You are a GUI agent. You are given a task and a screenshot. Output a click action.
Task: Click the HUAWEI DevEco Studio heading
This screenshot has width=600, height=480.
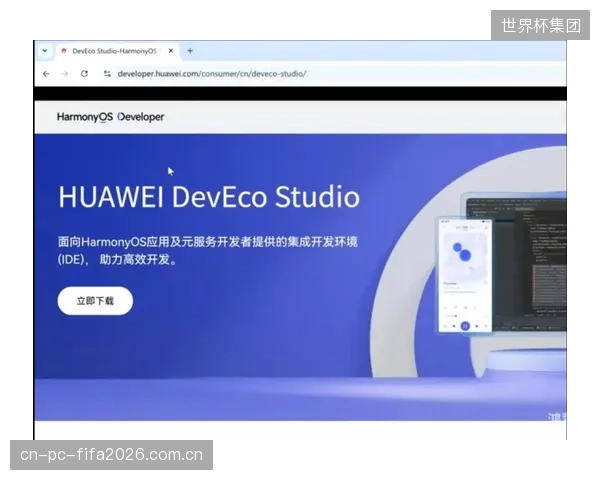tap(209, 197)
